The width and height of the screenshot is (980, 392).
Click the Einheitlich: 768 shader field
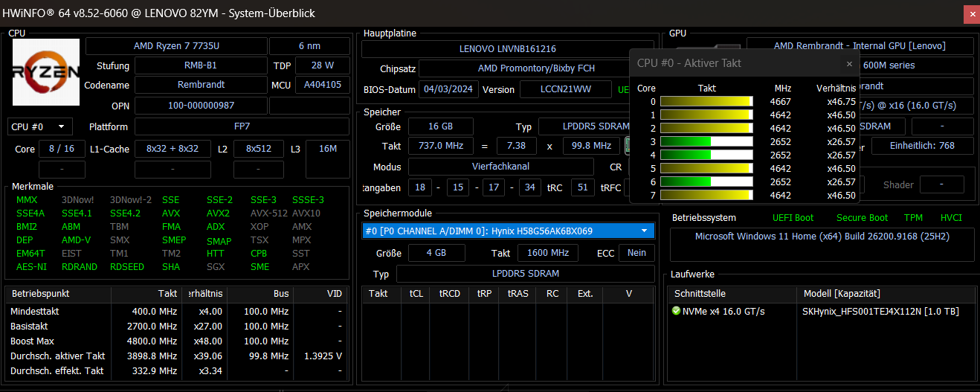922,145
